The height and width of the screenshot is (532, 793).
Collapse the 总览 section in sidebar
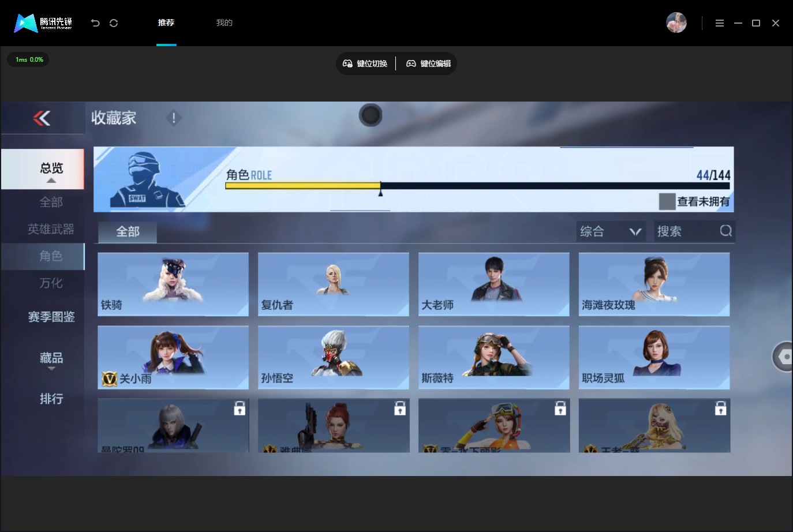pos(43,169)
